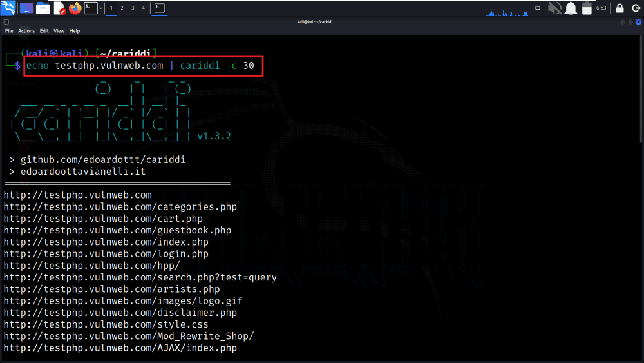Image resolution: width=644 pixels, height=363 pixels.
Task: Click the log out icon
Action: click(636, 8)
